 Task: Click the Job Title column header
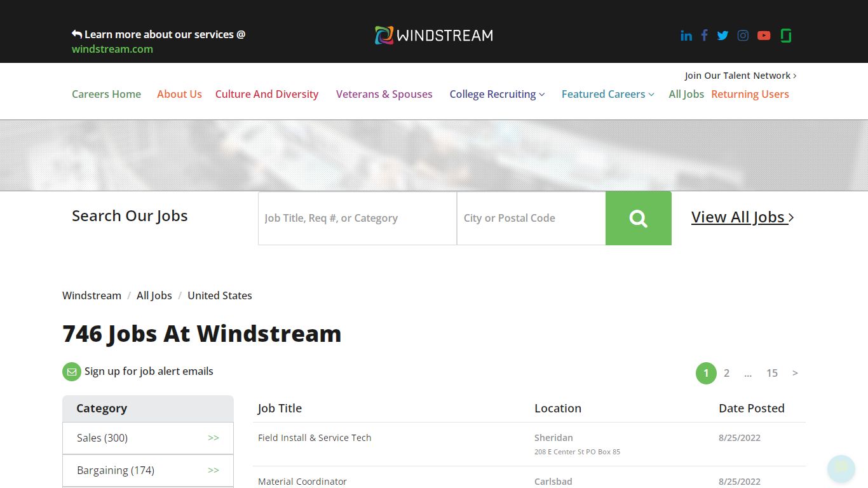pos(280,408)
